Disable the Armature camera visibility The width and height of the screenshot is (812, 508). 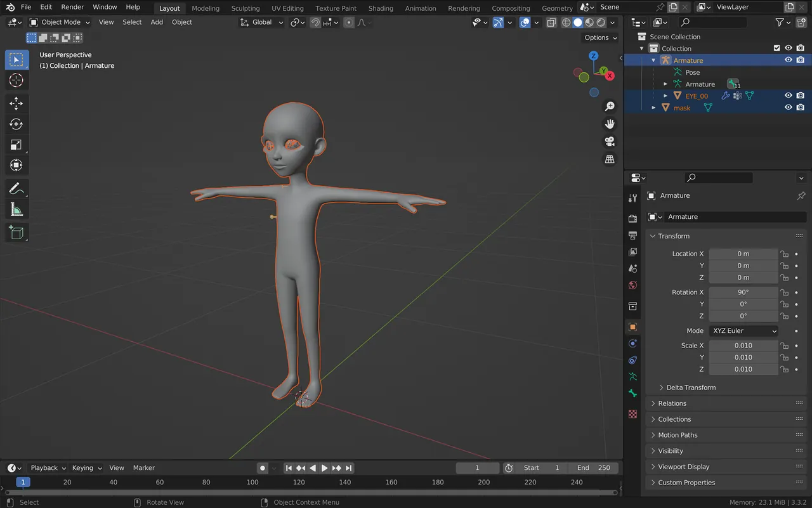coord(800,60)
